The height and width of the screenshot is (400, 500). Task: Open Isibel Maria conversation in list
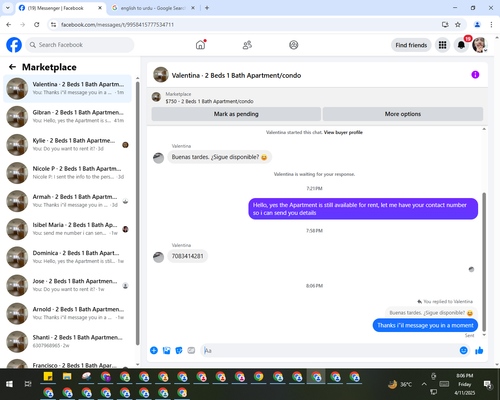click(x=67, y=229)
